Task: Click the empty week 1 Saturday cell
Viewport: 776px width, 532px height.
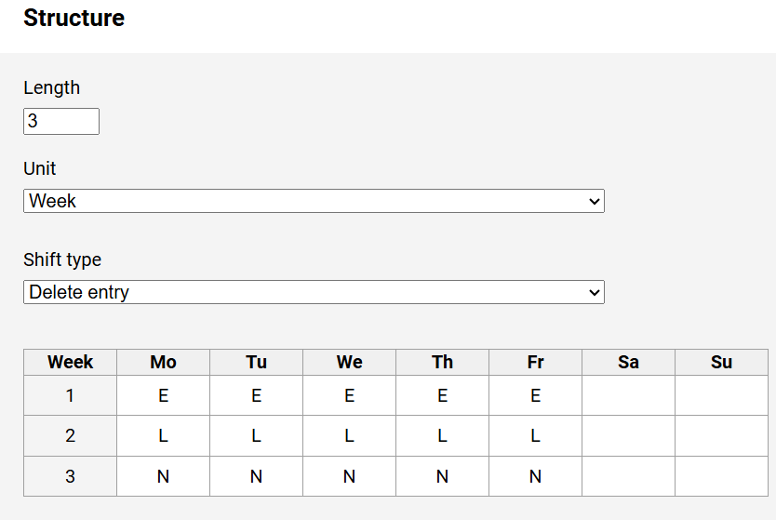Action: [628, 395]
